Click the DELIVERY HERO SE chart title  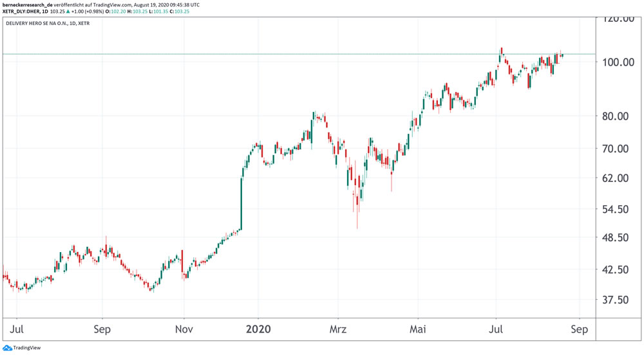pos(48,23)
